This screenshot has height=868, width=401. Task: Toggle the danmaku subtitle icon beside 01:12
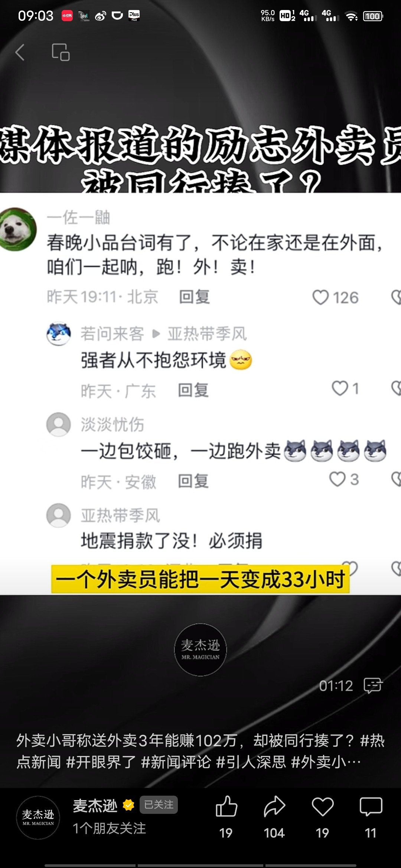tap(373, 685)
